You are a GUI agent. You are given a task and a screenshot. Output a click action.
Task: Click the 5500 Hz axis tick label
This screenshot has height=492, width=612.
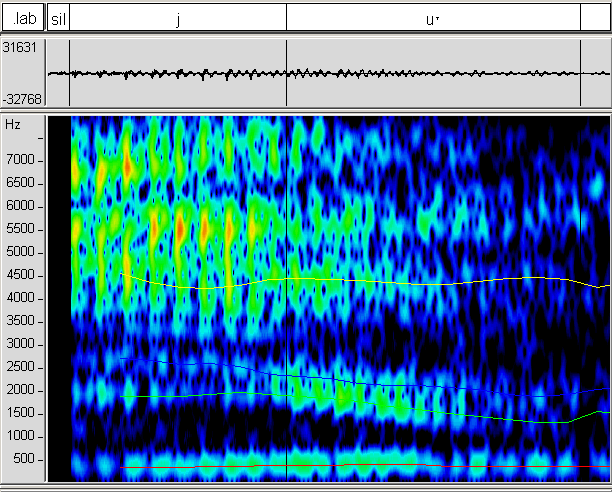click(x=20, y=229)
